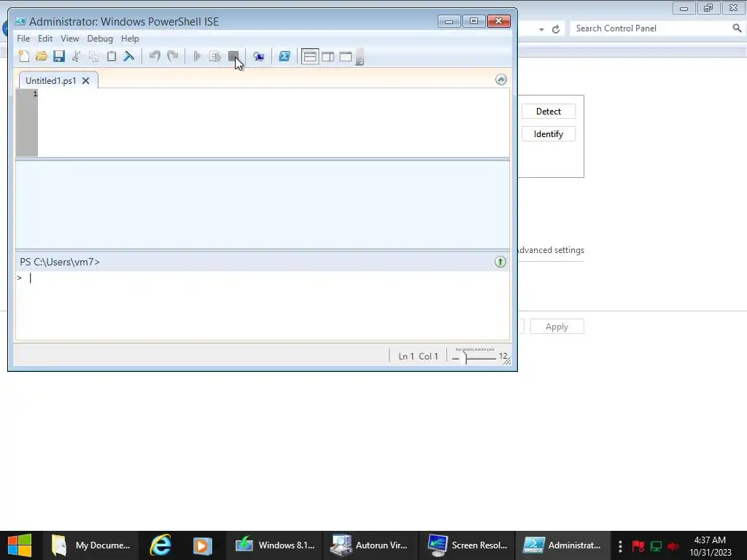Open Advanced settings link in Screen Resolution

click(x=551, y=250)
